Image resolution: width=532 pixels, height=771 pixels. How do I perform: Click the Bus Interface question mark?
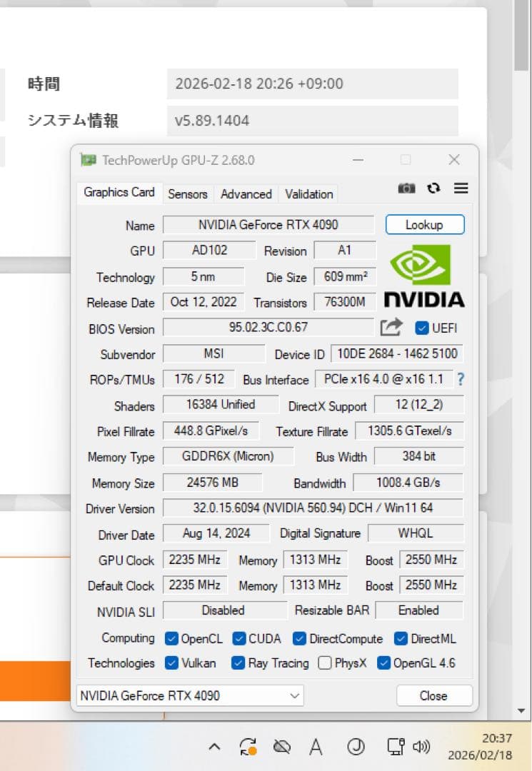click(x=460, y=379)
